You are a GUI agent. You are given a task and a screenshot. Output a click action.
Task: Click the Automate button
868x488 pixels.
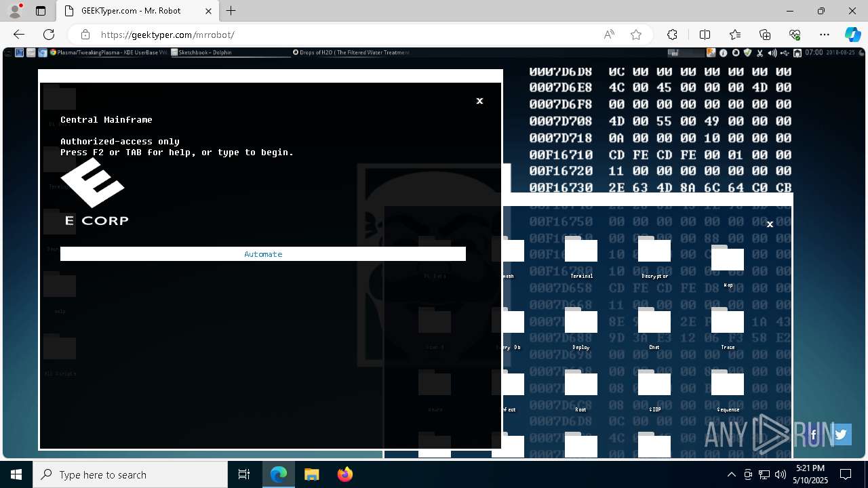point(263,254)
